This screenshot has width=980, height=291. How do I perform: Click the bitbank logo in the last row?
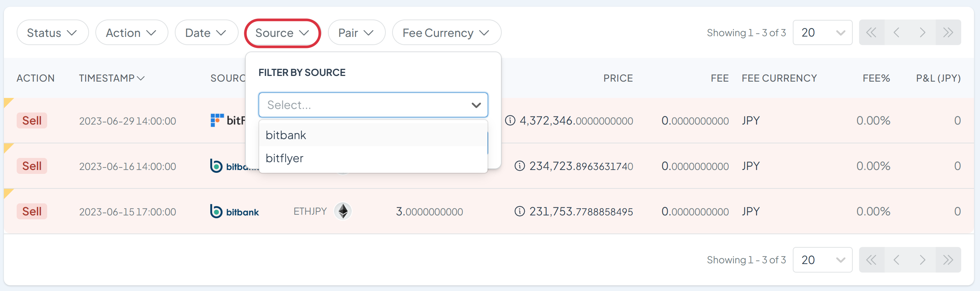tap(234, 212)
